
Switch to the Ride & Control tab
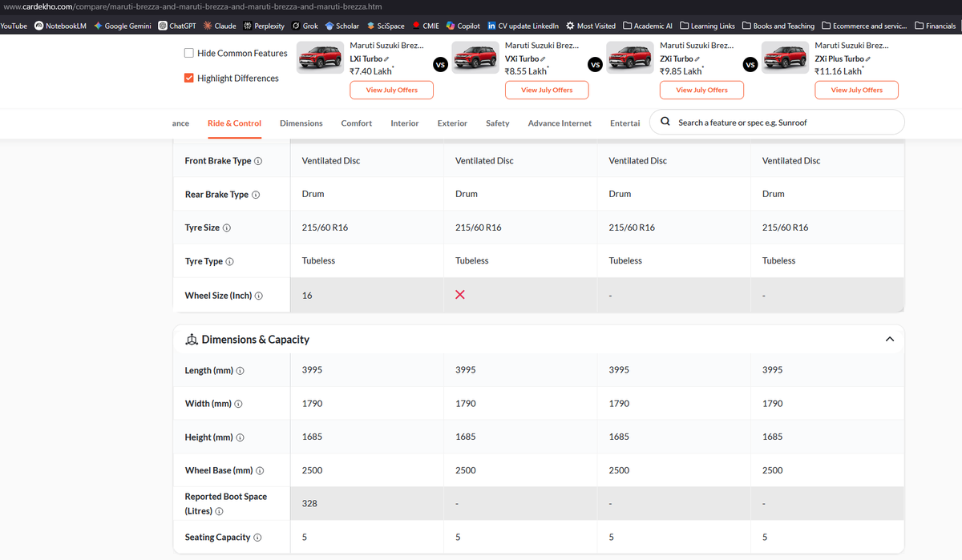tap(234, 123)
